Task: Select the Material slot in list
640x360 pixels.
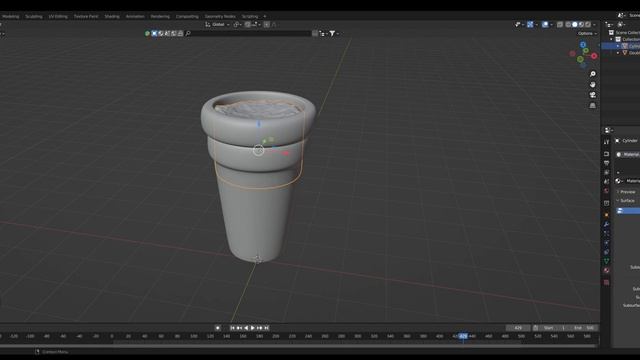Action: tap(628, 154)
